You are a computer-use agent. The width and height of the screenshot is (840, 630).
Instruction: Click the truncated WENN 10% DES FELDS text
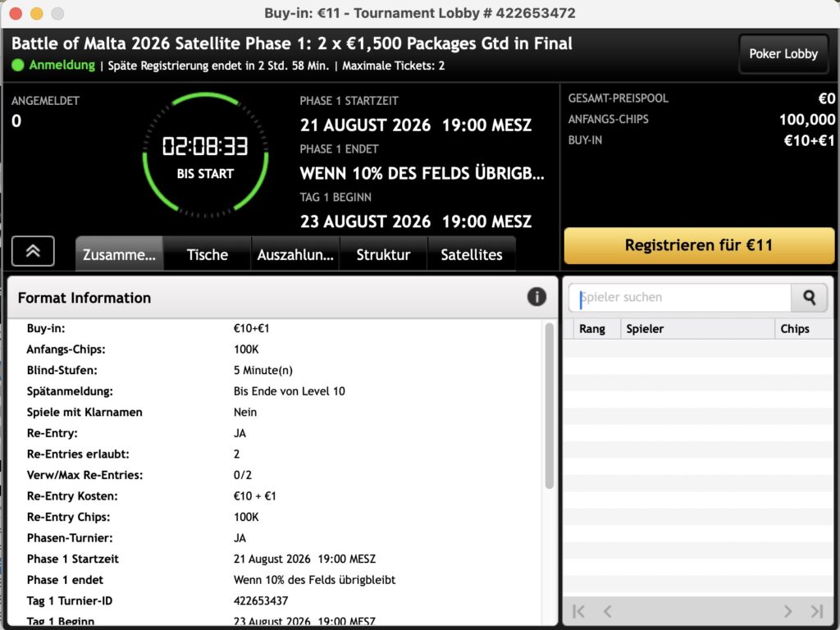422,174
